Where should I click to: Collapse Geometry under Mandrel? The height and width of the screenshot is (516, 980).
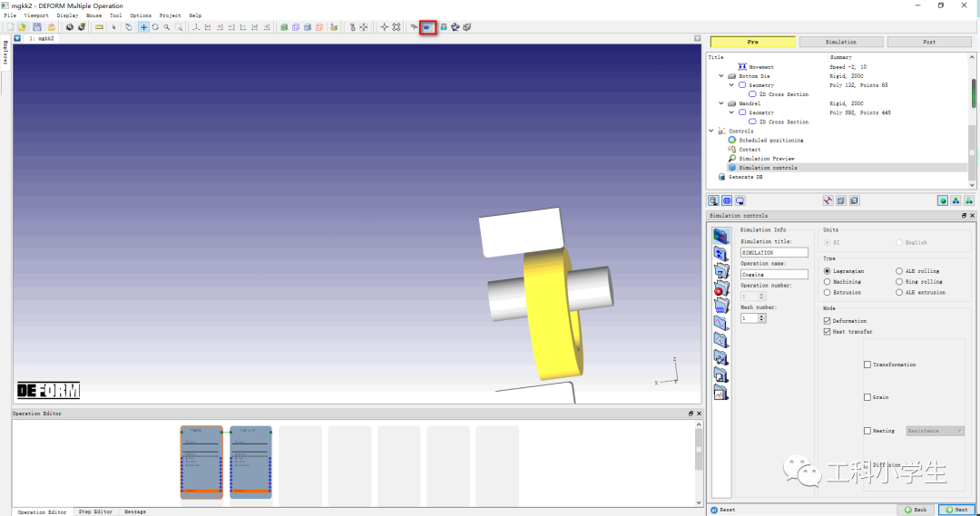pyautogui.click(x=731, y=112)
